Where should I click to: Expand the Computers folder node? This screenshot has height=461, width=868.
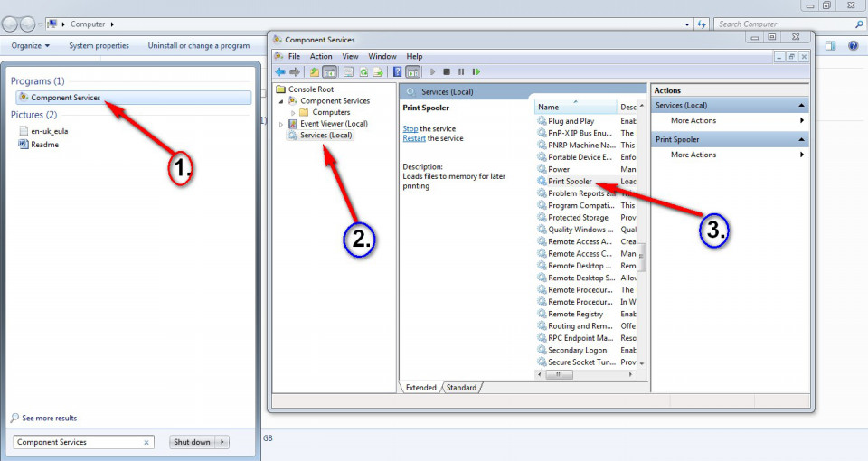coord(293,113)
